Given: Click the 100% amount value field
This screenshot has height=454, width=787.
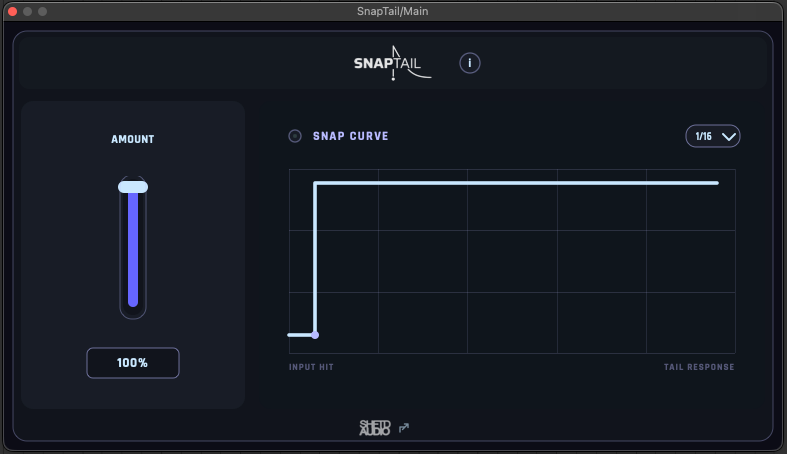Looking at the screenshot, I should 133,363.
